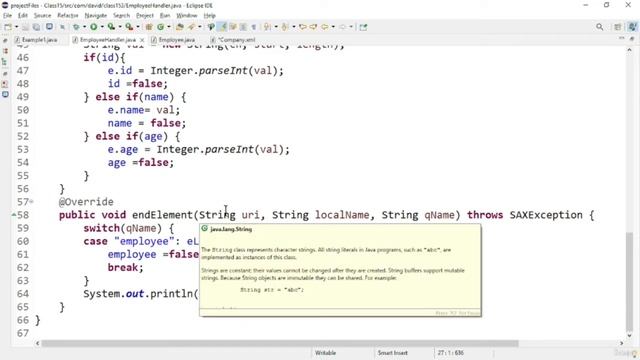
Task: Click the Save toolbar icon
Action: pyautogui.click(x=25, y=27)
